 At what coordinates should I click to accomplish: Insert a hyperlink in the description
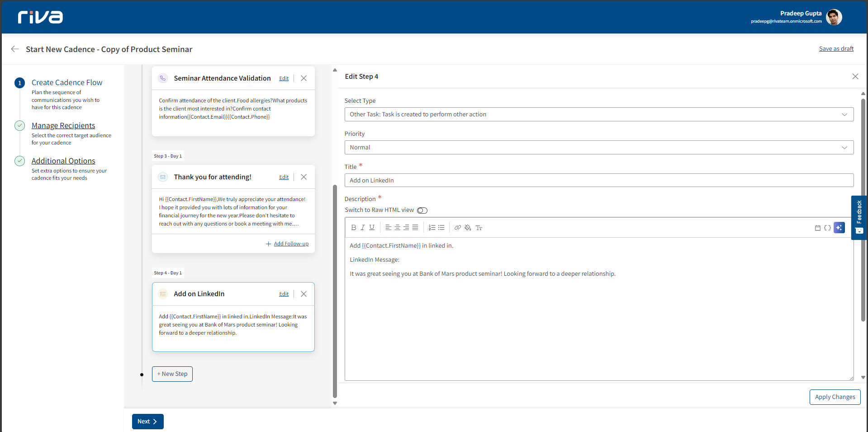coord(458,228)
